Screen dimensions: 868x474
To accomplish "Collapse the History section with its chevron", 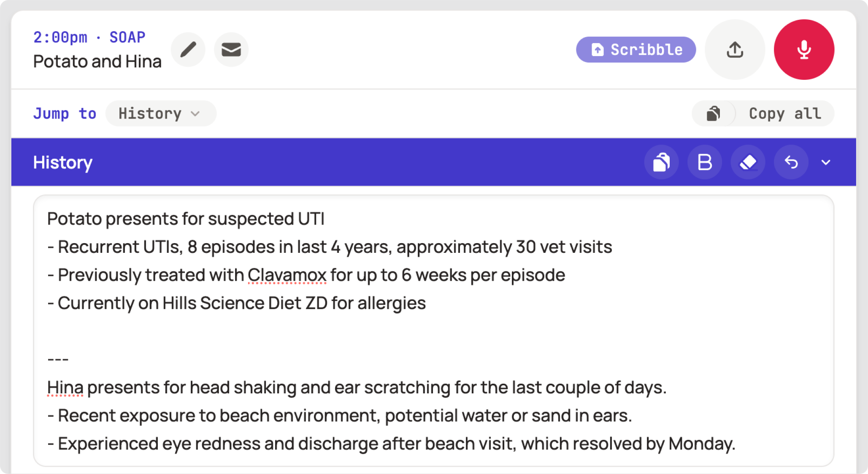I will pyautogui.click(x=825, y=162).
